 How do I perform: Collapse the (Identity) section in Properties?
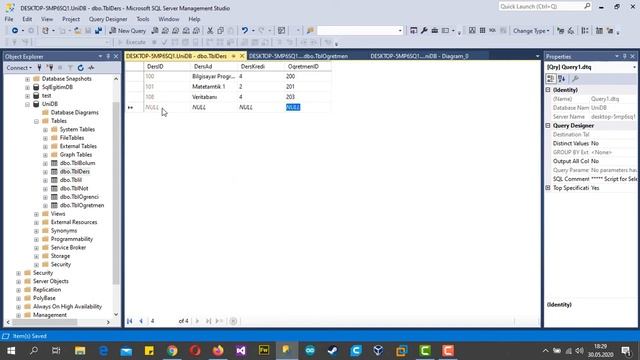(548, 90)
